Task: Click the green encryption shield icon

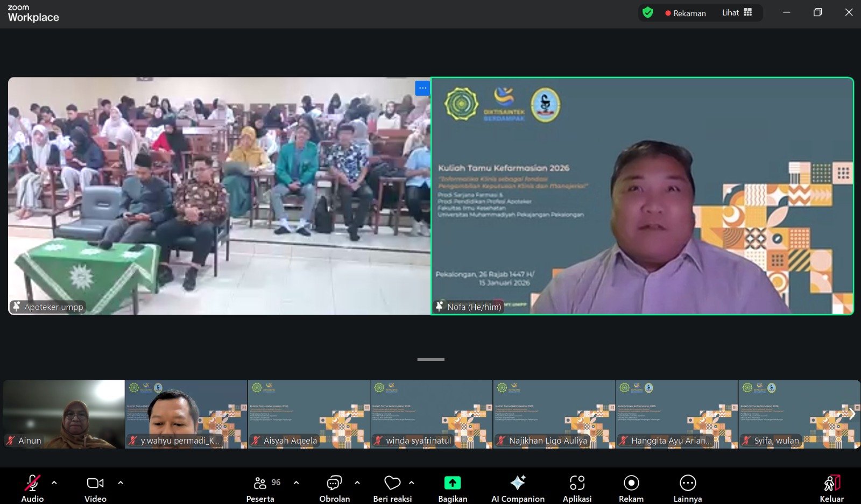Action: click(x=648, y=12)
